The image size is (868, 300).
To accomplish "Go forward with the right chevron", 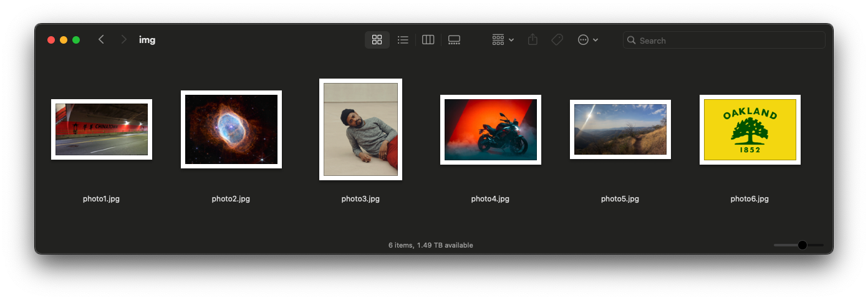I will click(x=124, y=40).
